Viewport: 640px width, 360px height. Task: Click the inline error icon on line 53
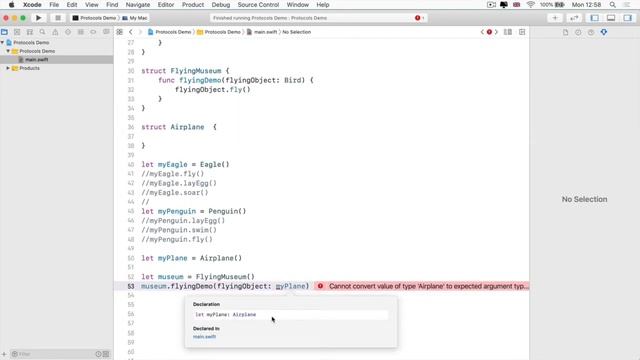click(320, 286)
